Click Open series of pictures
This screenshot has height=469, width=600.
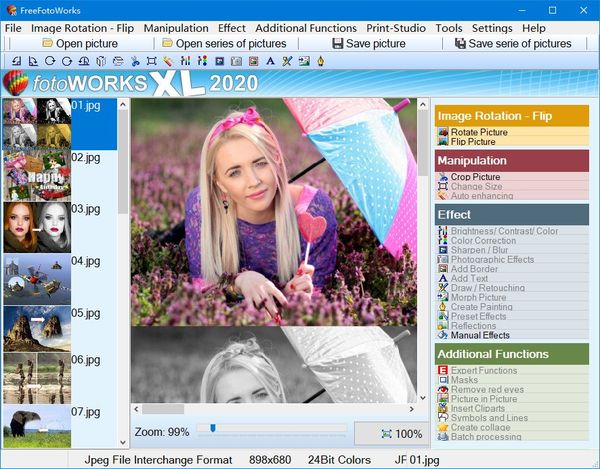tap(224, 44)
